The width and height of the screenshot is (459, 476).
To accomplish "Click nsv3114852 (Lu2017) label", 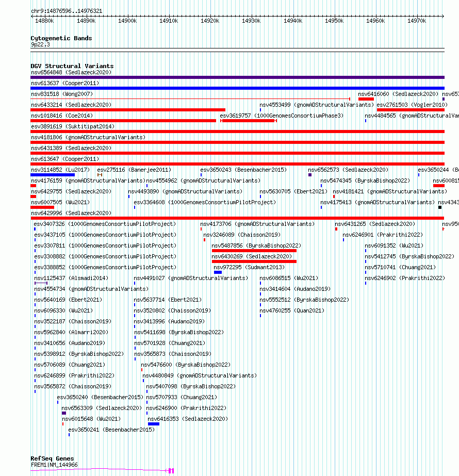I will [x=60, y=170].
